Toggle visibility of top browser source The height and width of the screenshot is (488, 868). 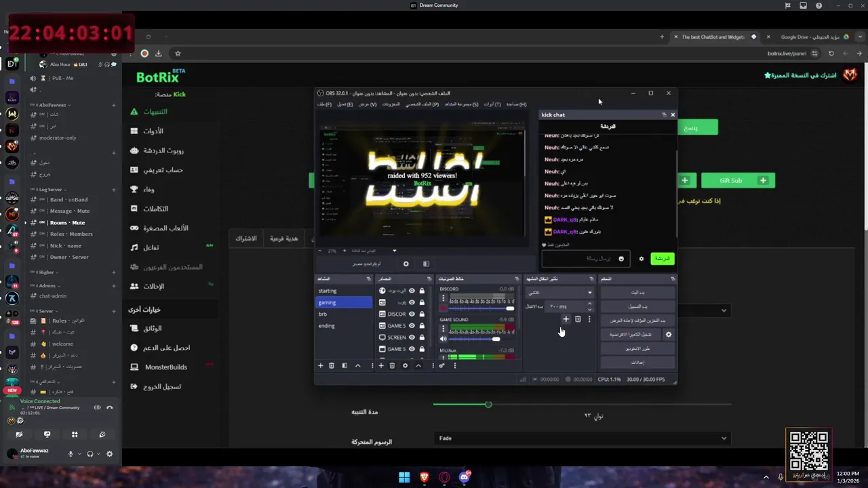412,291
